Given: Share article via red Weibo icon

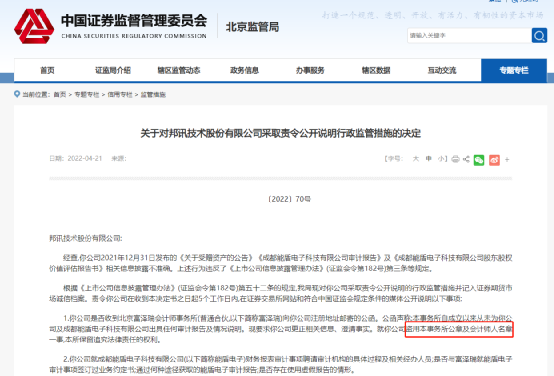Looking at the screenshot, I should pos(494,160).
